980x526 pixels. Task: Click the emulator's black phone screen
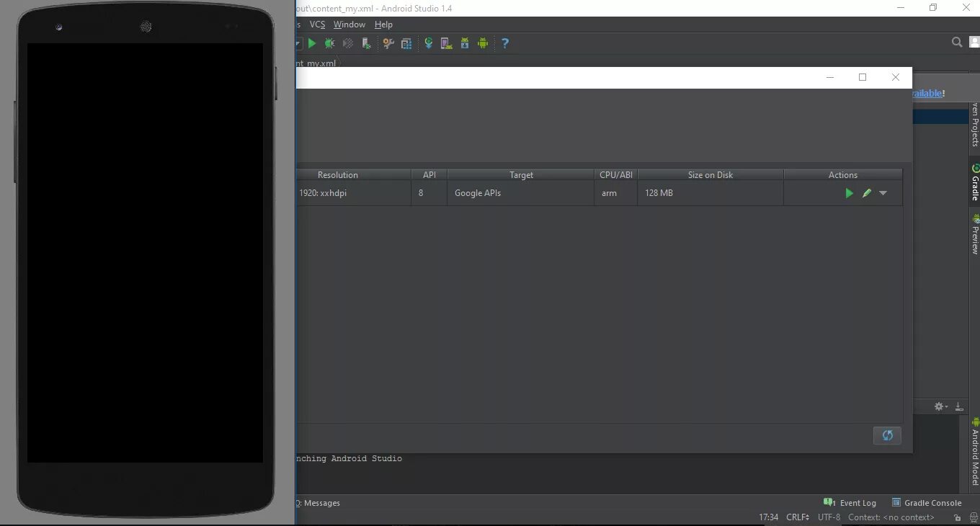[x=145, y=253]
